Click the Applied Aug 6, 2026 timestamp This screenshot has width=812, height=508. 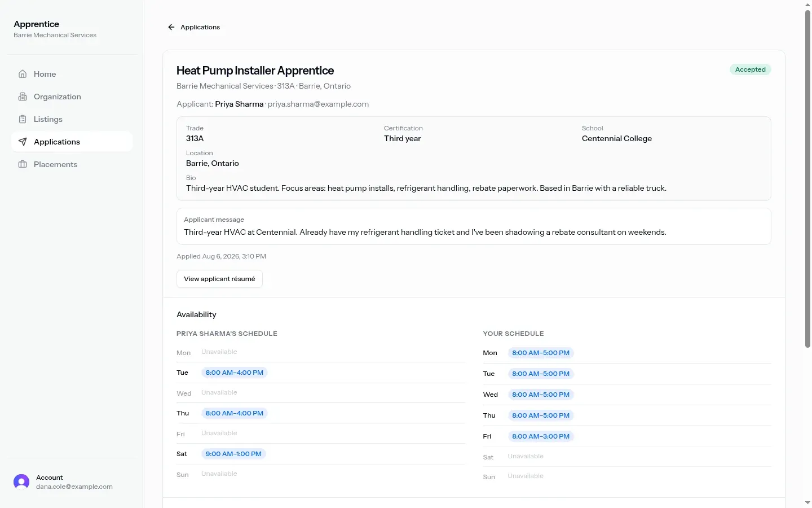(221, 256)
